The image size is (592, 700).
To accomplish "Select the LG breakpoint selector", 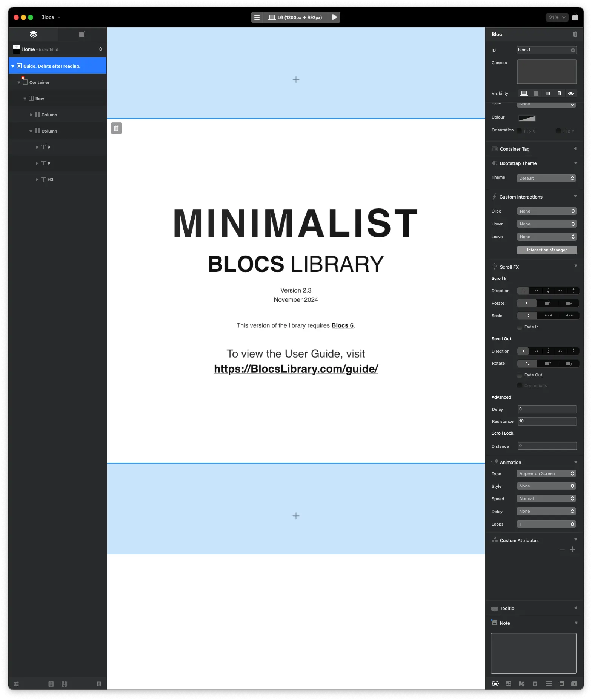I will (x=296, y=17).
